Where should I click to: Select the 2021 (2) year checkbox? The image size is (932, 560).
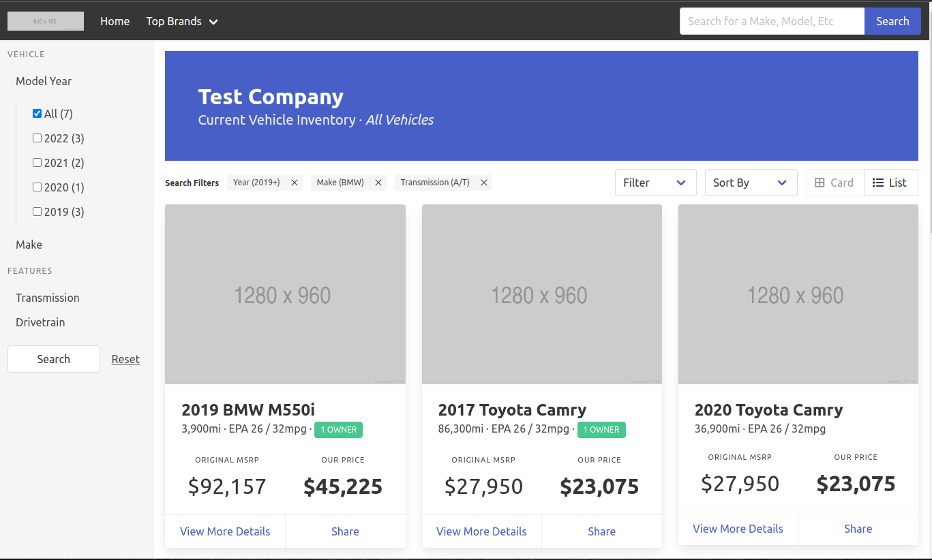(37, 163)
